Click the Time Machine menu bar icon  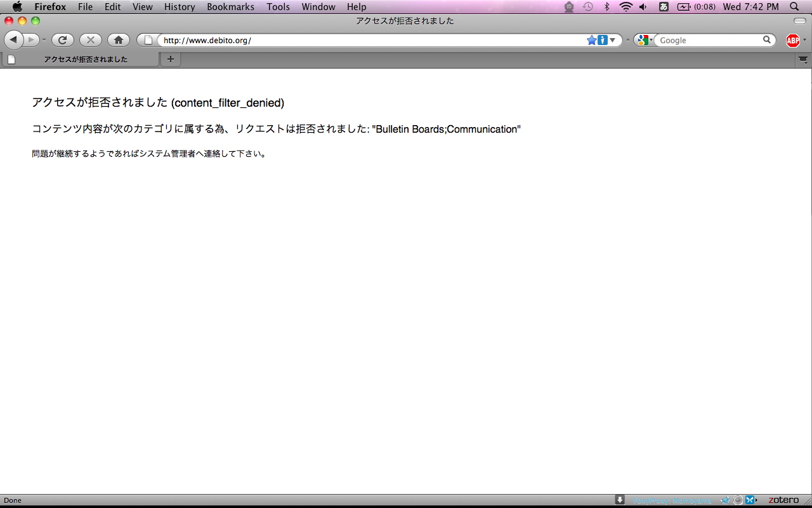click(x=588, y=7)
